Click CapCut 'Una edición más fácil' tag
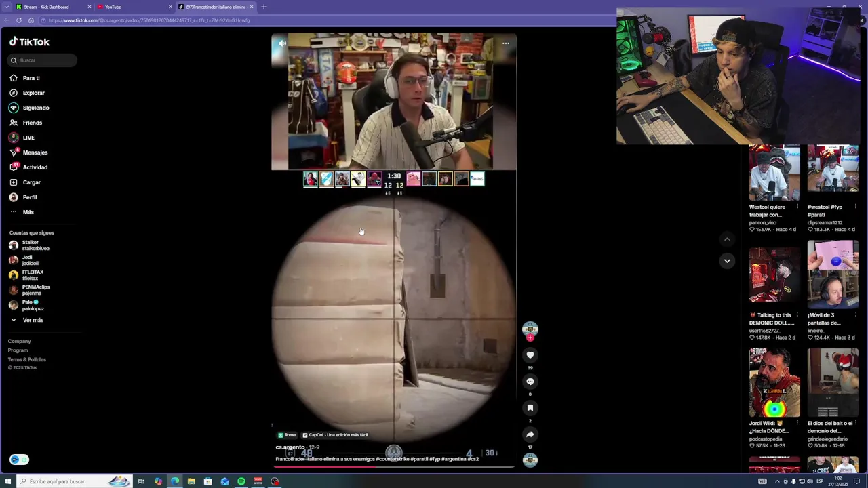This screenshot has height=488, width=868. (335, 435)
